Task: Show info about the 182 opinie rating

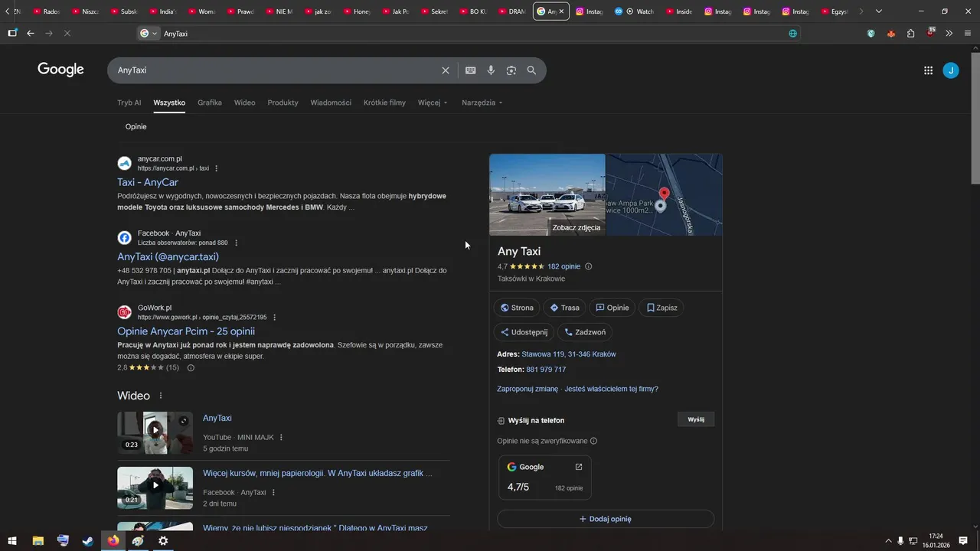Action: 589,266
